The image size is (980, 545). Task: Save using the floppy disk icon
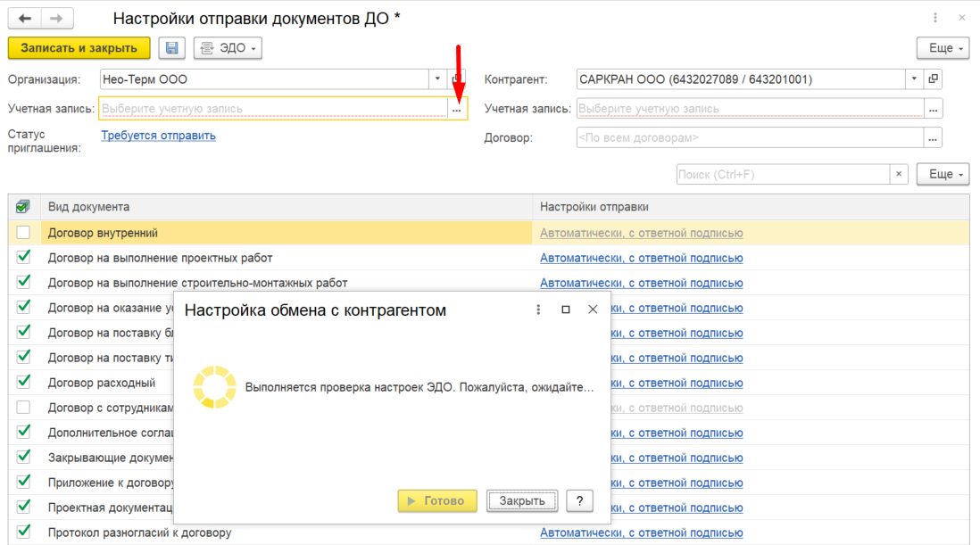pos(172,48)
